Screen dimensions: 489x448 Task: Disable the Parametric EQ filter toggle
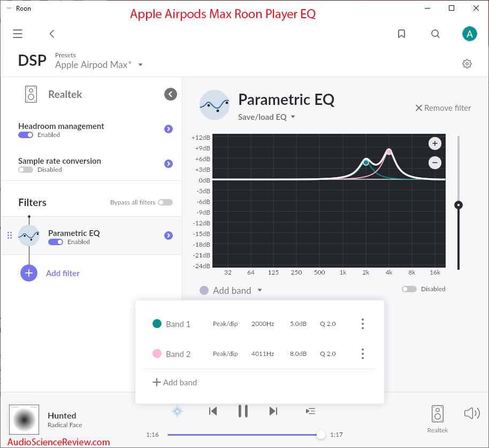[56, 242]
